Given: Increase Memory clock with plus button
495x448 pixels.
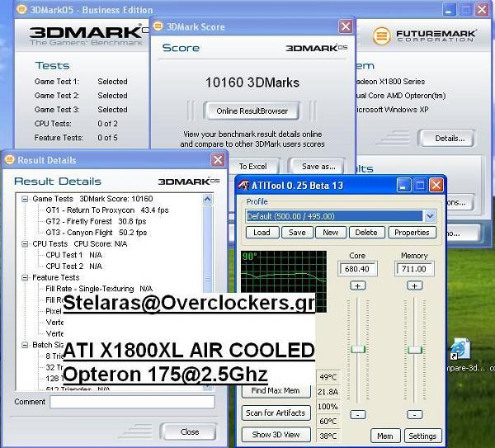Looking at the screenshot, I should pyautogui.click(x=415, y=286).
